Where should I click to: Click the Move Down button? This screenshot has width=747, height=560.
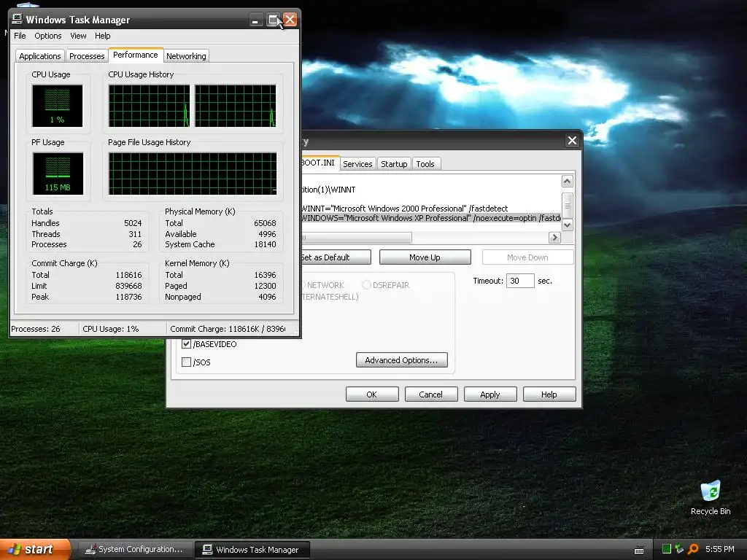click(528, 257)
